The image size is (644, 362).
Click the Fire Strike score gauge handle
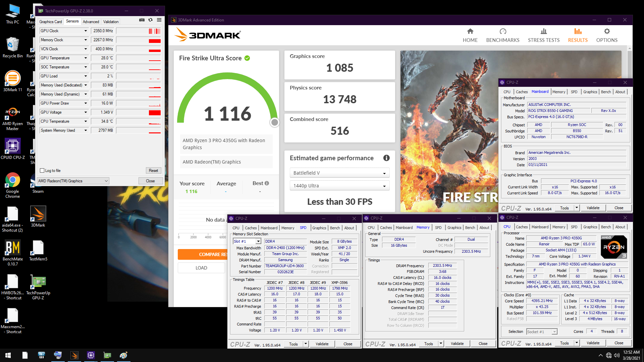275,123
